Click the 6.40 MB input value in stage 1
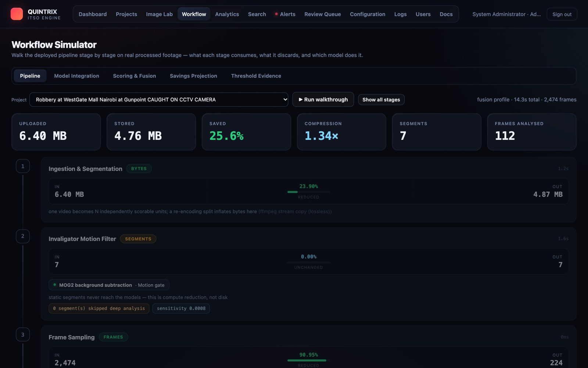The width and height of the screenshot is (588, 368). click(69, 194)
